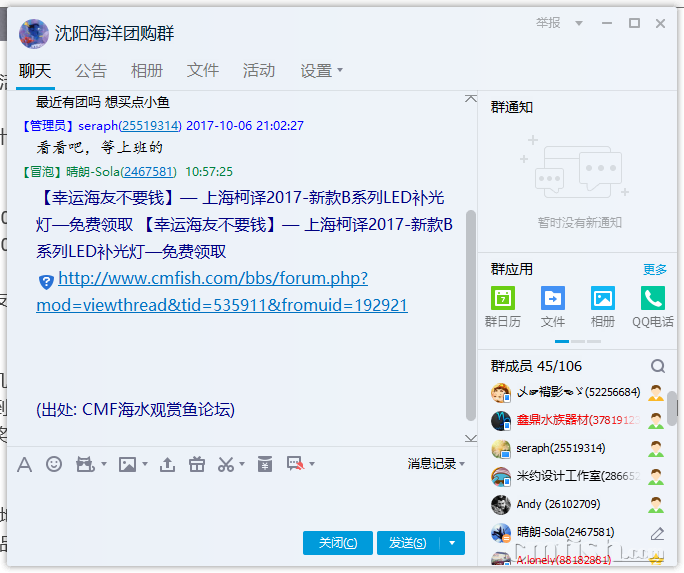Click the group member search magnifier icon
Viewport: 684px width, 573px height.
click(x=657, y=366)
